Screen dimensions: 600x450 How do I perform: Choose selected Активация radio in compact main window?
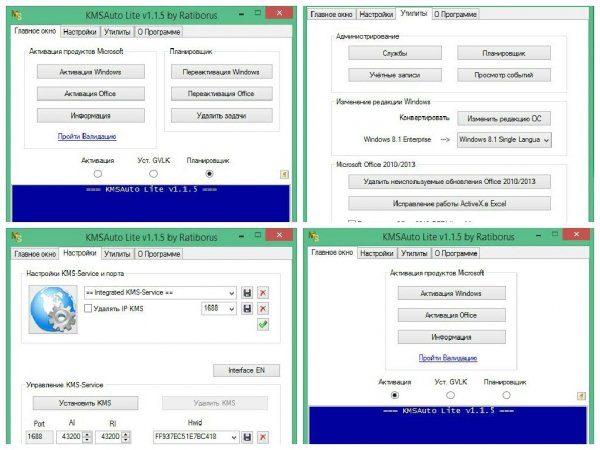395,395
